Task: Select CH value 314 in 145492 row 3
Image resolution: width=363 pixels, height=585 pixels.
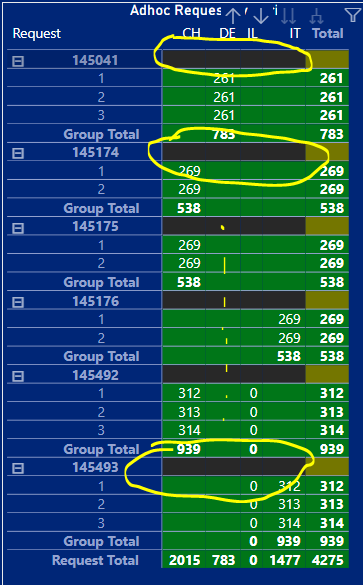Action: [190, 431]
